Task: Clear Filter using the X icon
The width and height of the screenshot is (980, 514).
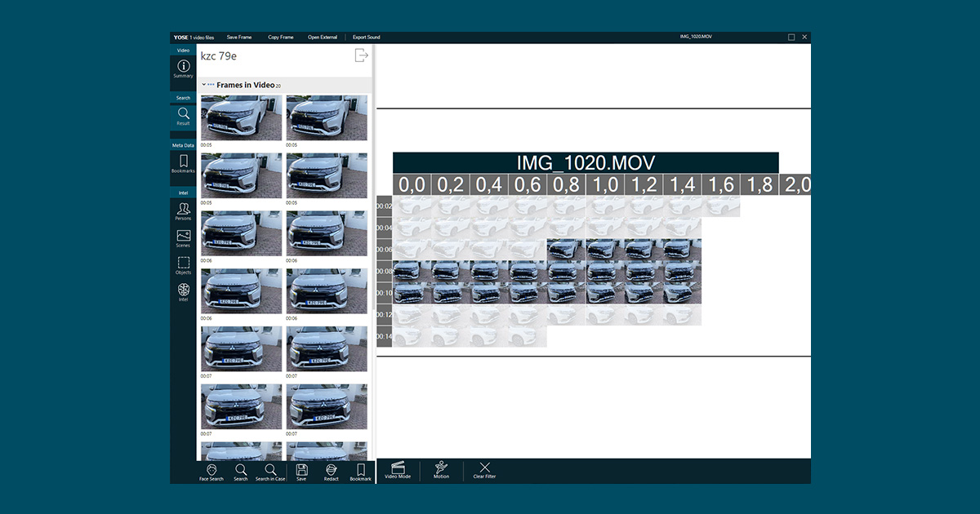Action: (x=484, y=470)
